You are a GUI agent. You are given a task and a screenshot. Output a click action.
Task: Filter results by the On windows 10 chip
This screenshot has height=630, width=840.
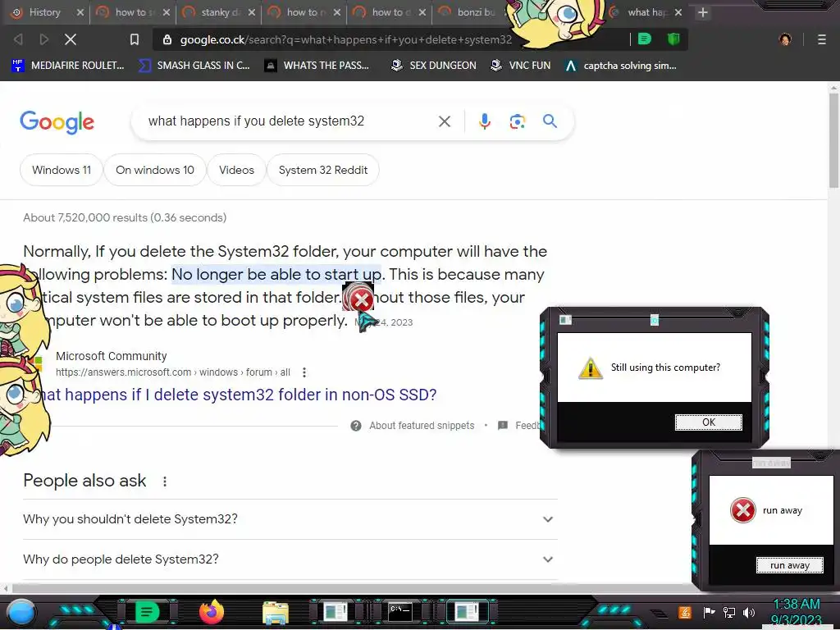click(155, 170)
